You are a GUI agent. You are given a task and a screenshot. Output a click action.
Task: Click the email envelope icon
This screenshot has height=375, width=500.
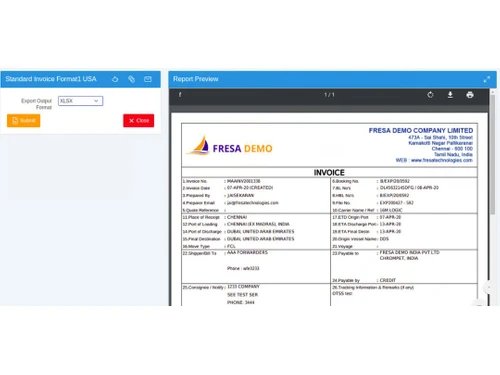coord(148,79)
